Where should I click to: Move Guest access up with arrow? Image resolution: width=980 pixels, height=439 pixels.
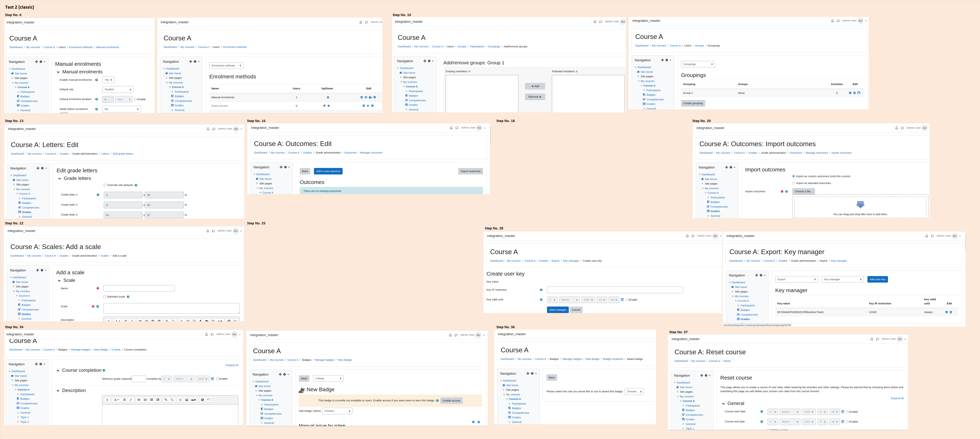coord(324,106)
